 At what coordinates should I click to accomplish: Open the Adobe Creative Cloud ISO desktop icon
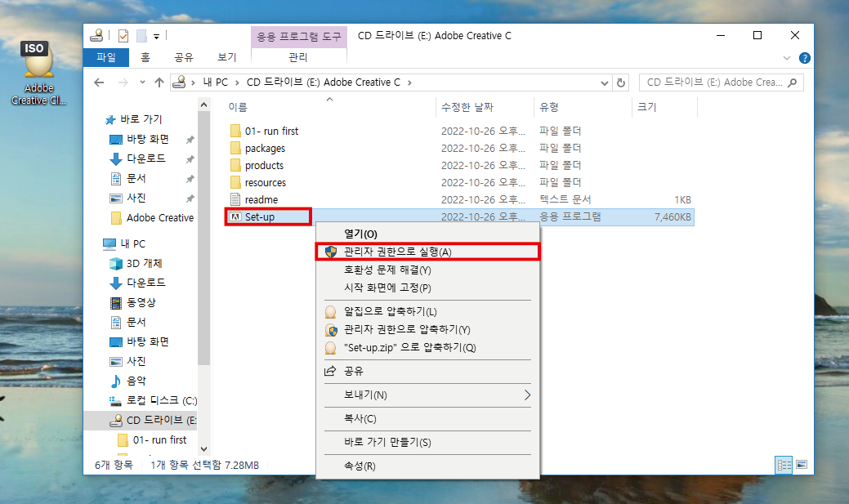coord(38,73)
